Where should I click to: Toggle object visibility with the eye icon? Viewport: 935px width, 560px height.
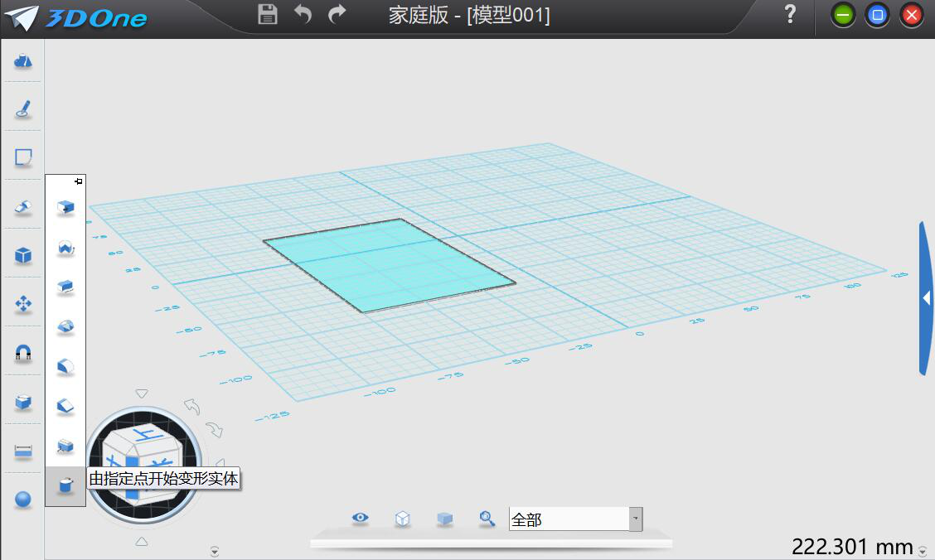[x=360, y=517]
